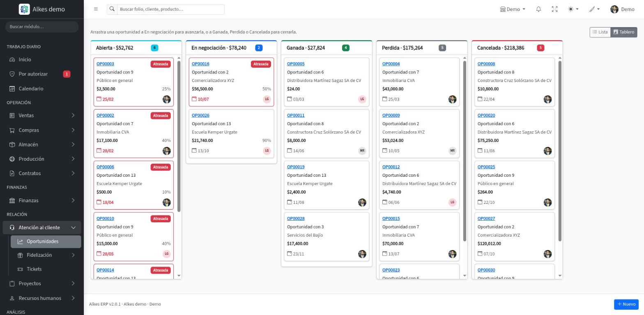Switch to Tablero view

click(624, 32)
